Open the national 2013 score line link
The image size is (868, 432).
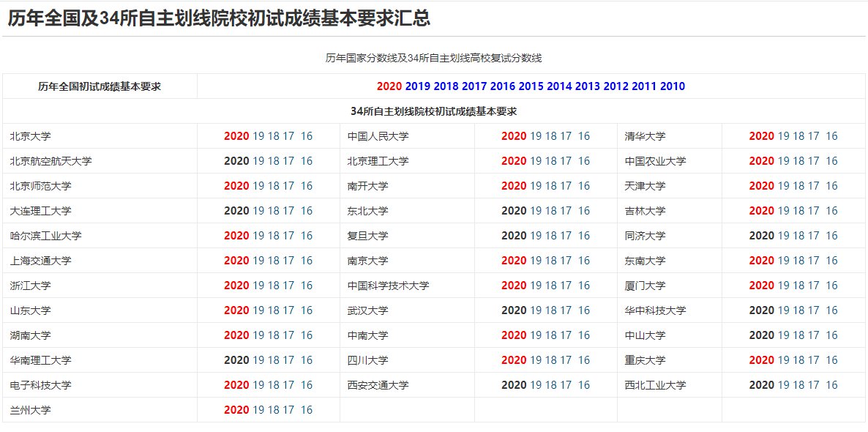coord(588,86)
